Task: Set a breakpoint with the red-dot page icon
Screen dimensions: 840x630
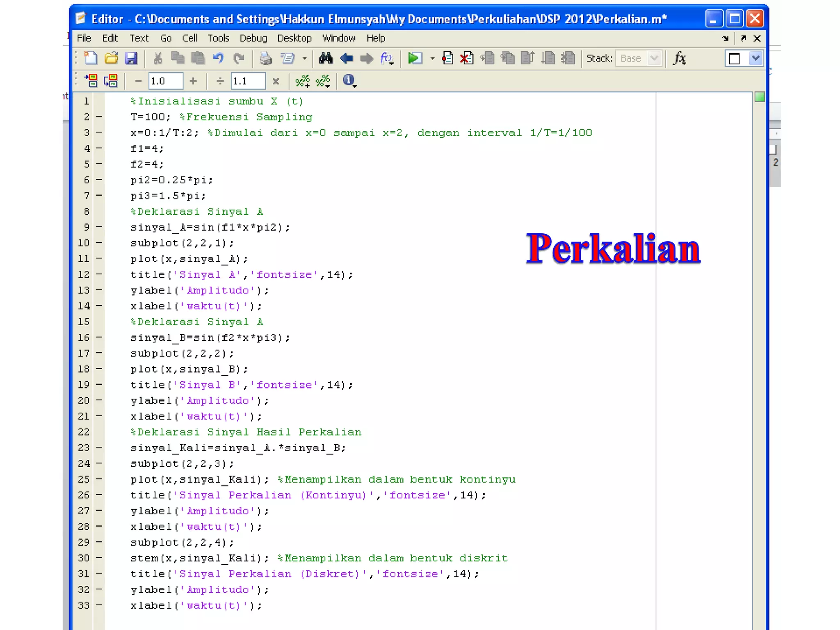Action: [x=447, y=58]
